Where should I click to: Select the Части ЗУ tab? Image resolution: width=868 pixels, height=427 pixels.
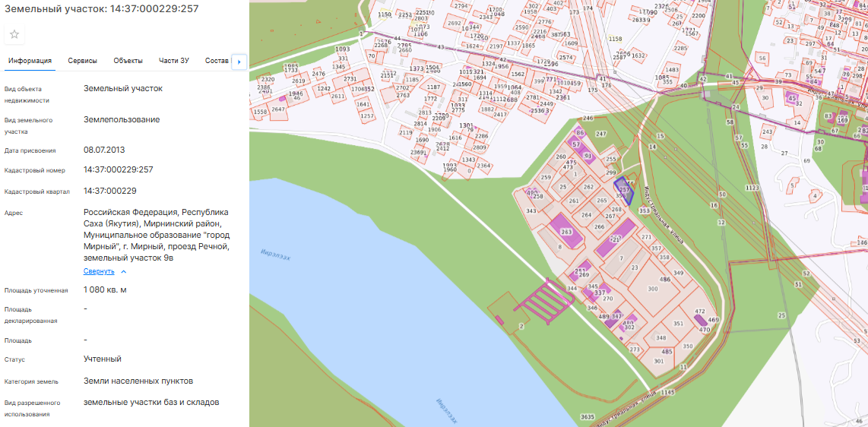tap(174, 61)
